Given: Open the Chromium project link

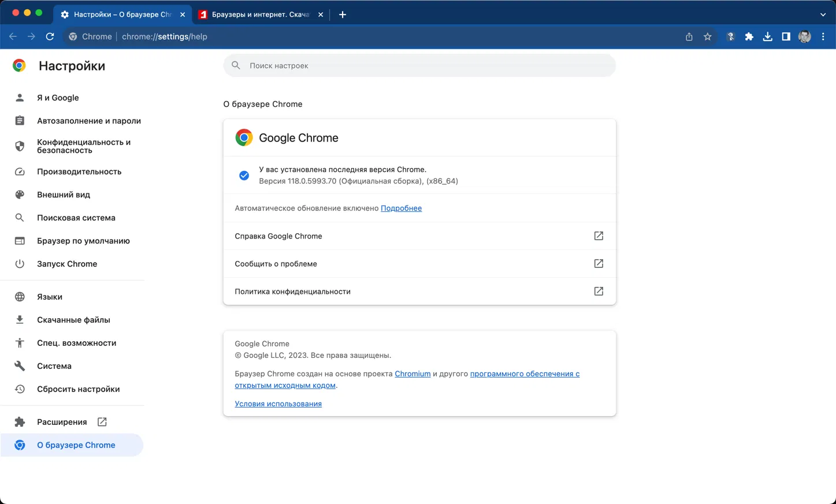Looking at the screenshot, I should (413, 374).
